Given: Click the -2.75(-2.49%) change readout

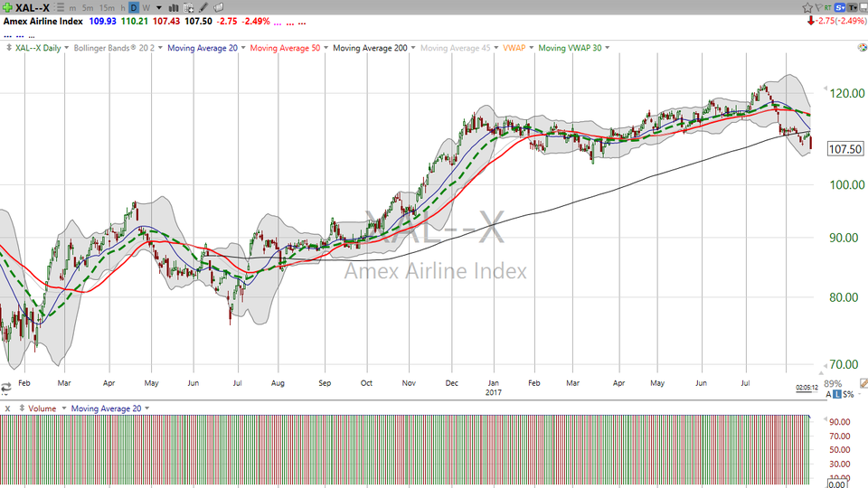Looking at the screenshot, I should pyautogui.click(x=842, y=21).
